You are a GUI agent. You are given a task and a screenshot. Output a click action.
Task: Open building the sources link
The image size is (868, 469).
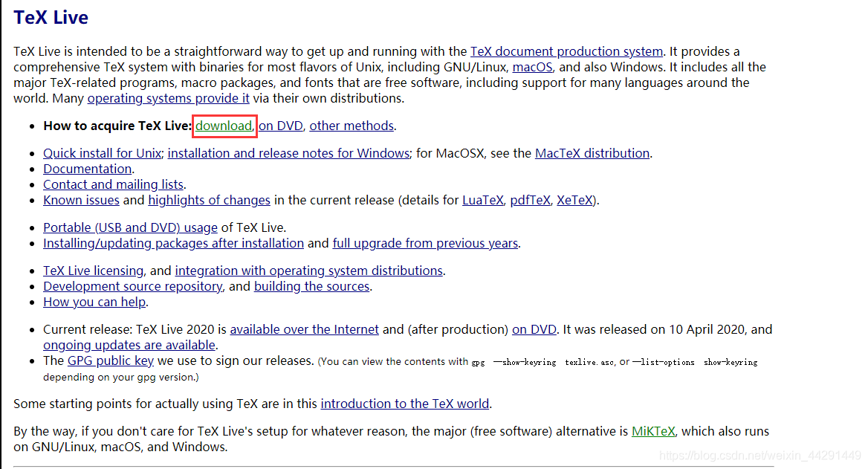(311, 286)
